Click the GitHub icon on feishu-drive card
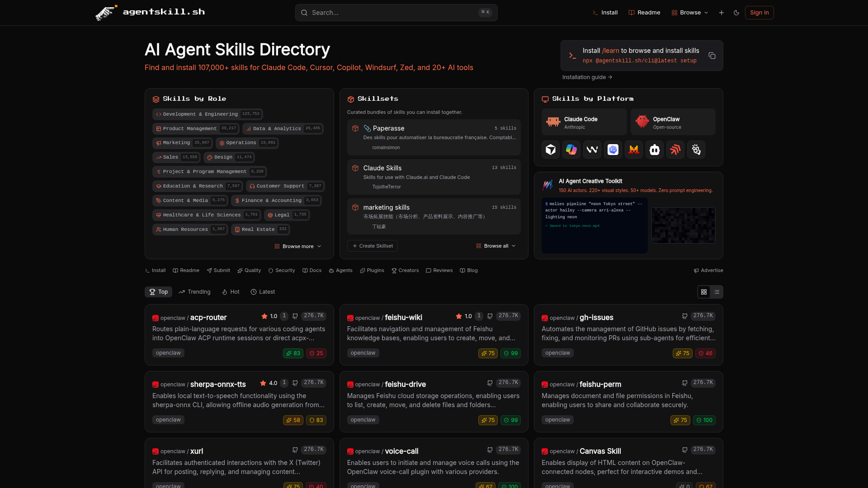Image resolution: width=868 pixels, height=488 pixels. 490,383
